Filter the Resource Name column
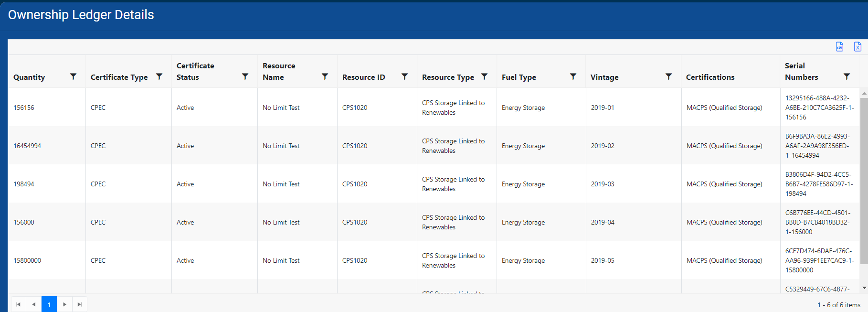Image resolution: width=868 pixels, height=312 pixels. click(x=325, y=76)
